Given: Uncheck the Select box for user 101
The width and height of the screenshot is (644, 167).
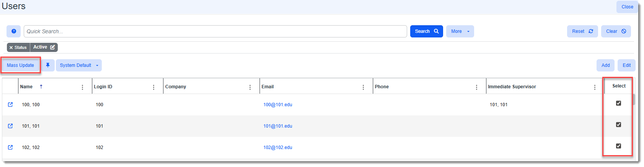Looking at the screenshot, I should (618, 125).
